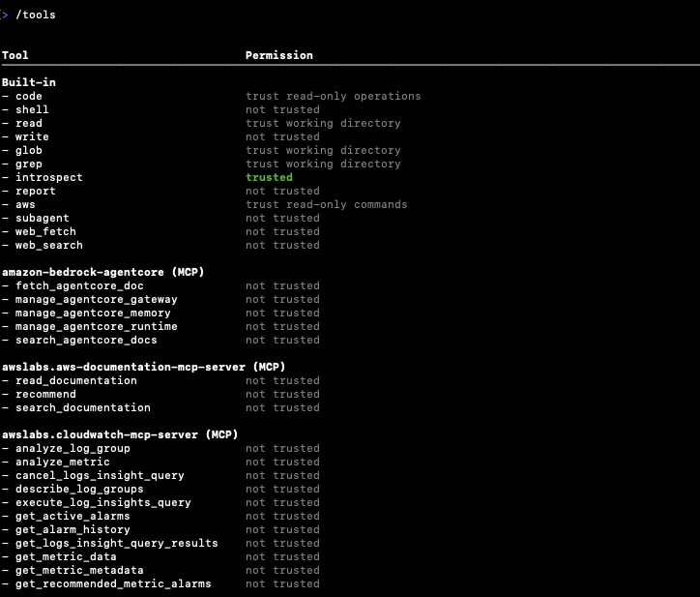The image size is (700, 597).
Task: Select execute_log_insights_query tool name
Action: [103, 503]
